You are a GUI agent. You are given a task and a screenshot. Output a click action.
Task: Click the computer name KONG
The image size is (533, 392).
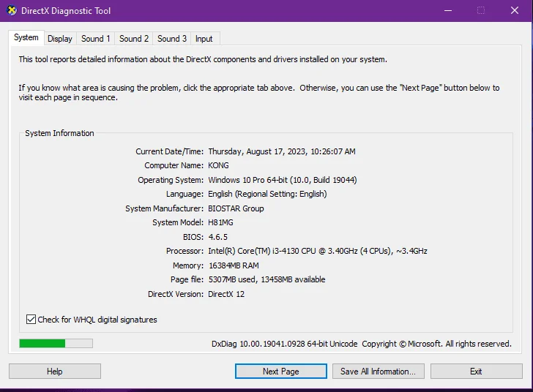[219, 165]
